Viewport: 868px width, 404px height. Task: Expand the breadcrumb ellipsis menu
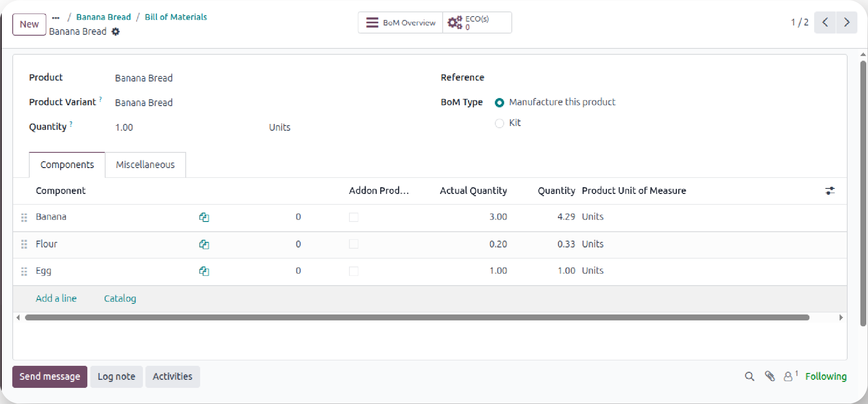click(x=56, y=18)
